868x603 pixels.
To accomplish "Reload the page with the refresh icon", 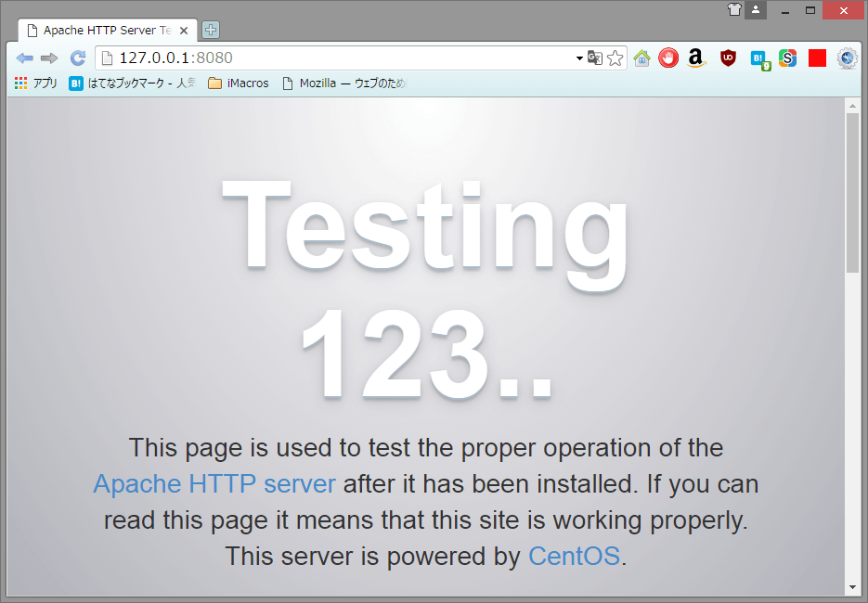I will click(x=78, y=58).
